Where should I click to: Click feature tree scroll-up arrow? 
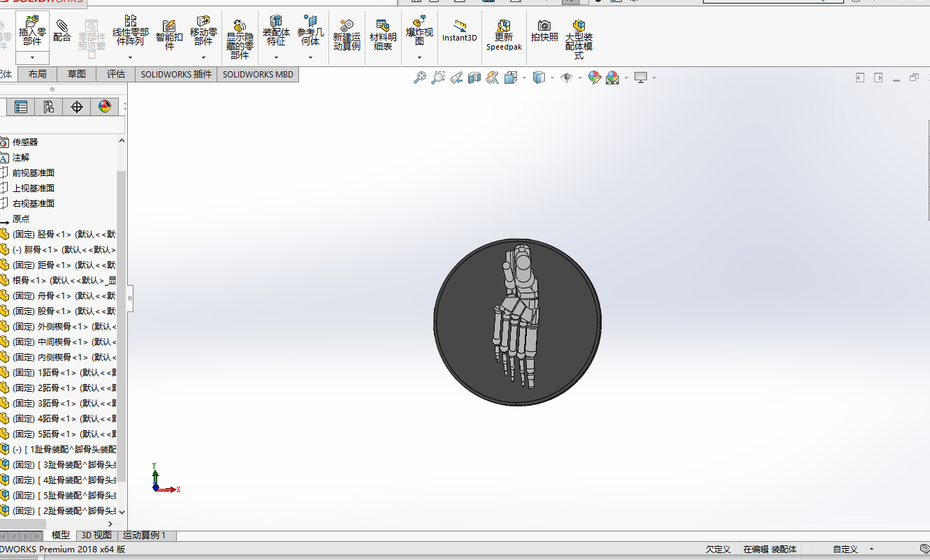122,141
